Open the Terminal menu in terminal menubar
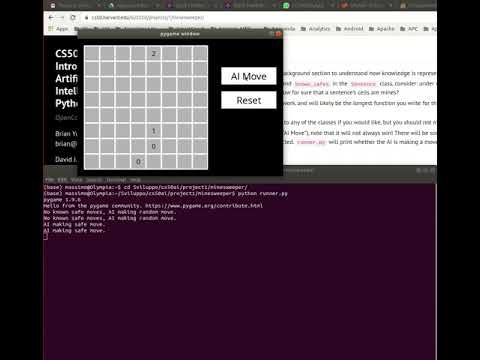The image size is (480, 360). pos(116,180)
